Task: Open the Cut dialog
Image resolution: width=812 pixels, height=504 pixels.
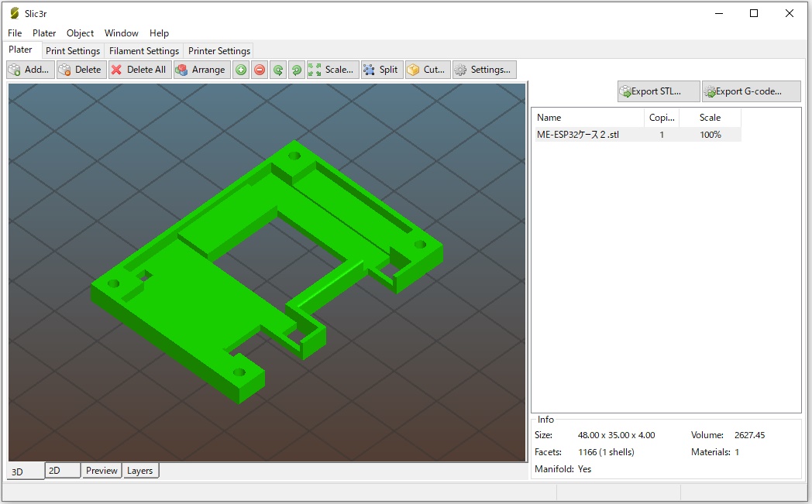Action: [426, 70]
